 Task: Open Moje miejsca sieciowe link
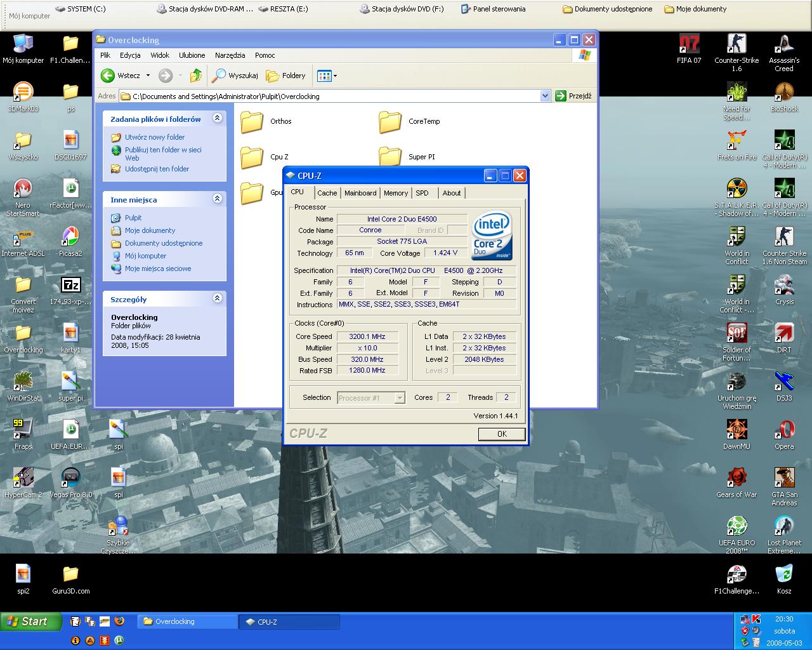158,269
